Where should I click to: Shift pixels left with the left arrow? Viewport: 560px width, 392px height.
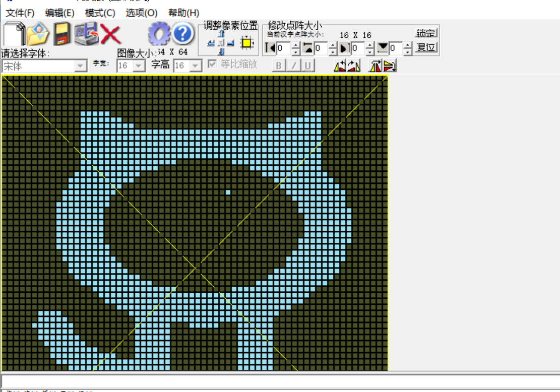point(211,43)
